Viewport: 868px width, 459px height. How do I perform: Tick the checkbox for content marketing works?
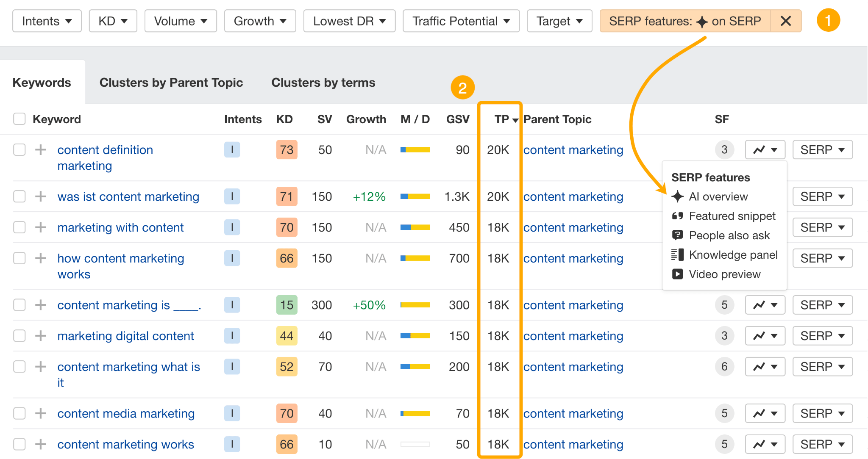click(x=19, y=444)
